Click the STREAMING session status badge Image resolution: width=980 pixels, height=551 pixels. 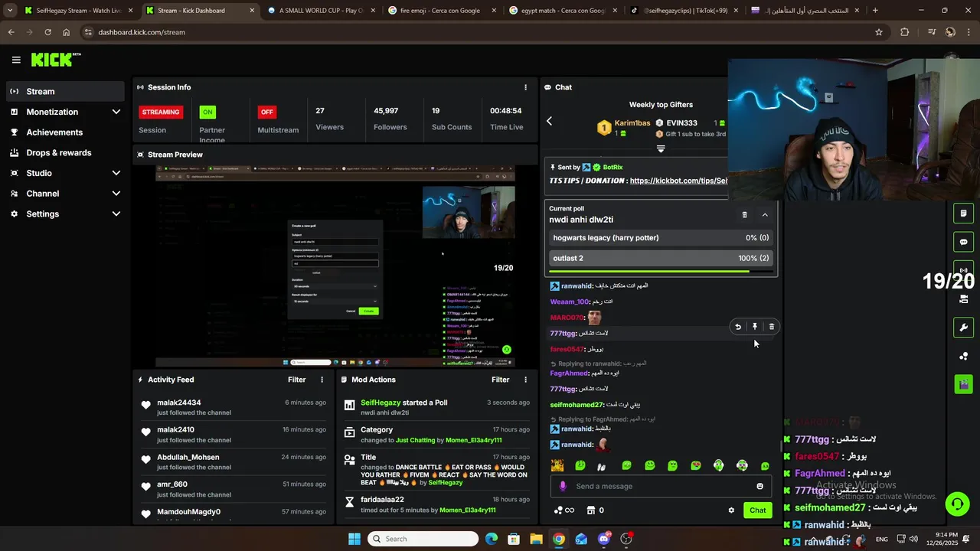point(160,112)
